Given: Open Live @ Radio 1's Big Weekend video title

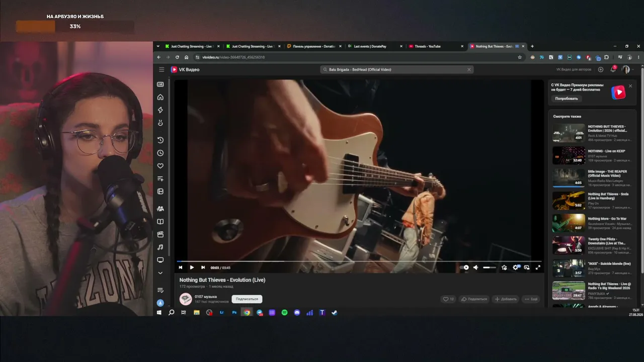Looking at the screenshot, I should (x=610, y=286).
